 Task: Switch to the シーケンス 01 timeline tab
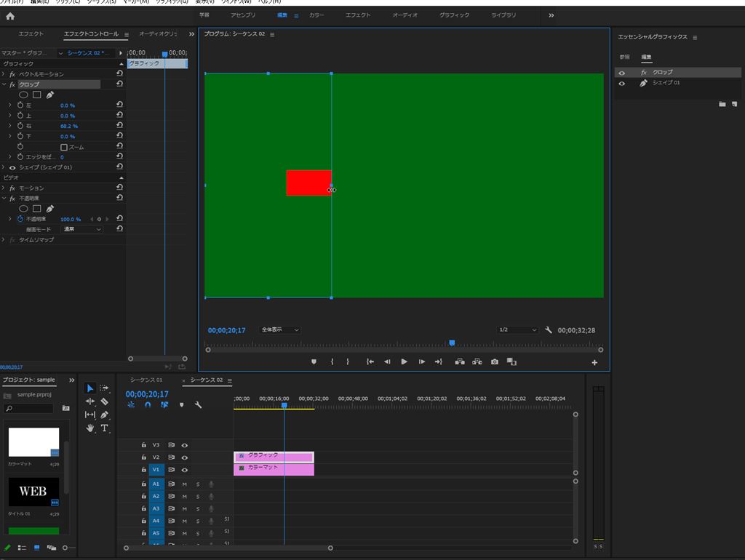coord(146,380)
